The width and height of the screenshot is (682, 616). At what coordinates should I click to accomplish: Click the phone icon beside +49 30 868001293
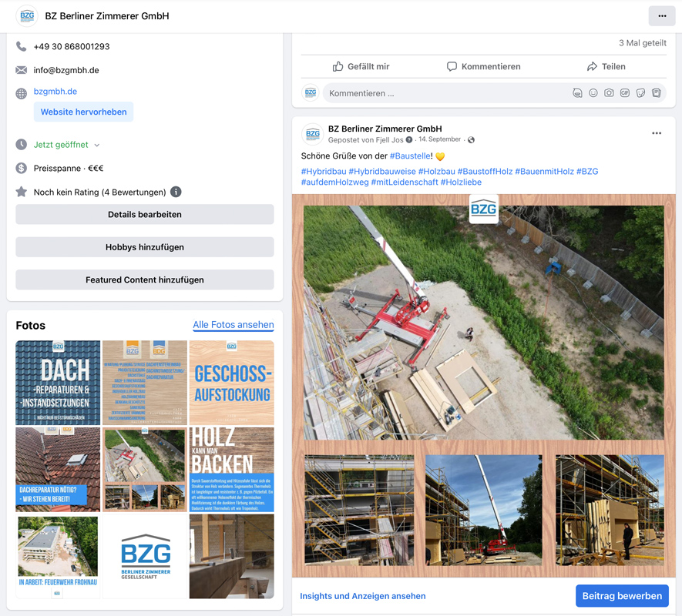pos(22,46)
